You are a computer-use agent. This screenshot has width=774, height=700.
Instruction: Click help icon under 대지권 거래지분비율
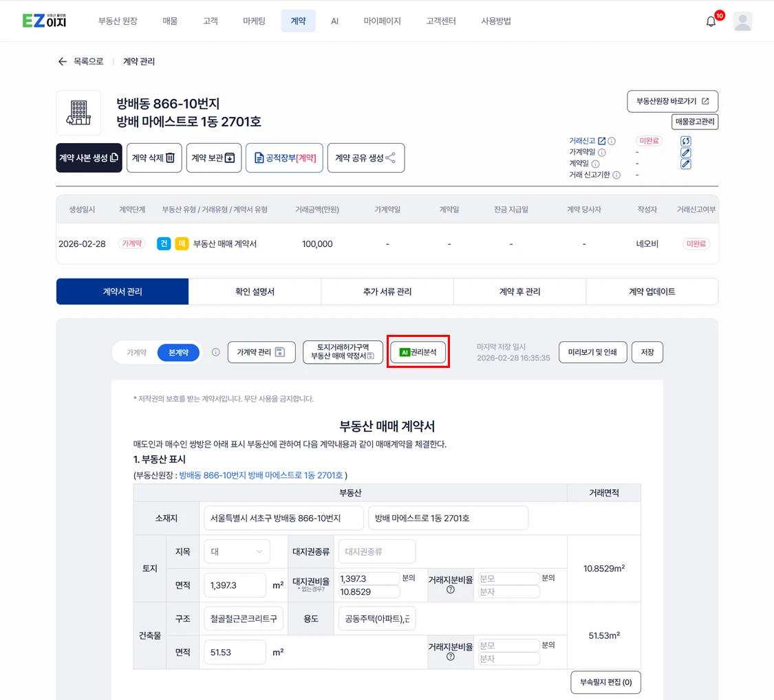pos(451,589)
